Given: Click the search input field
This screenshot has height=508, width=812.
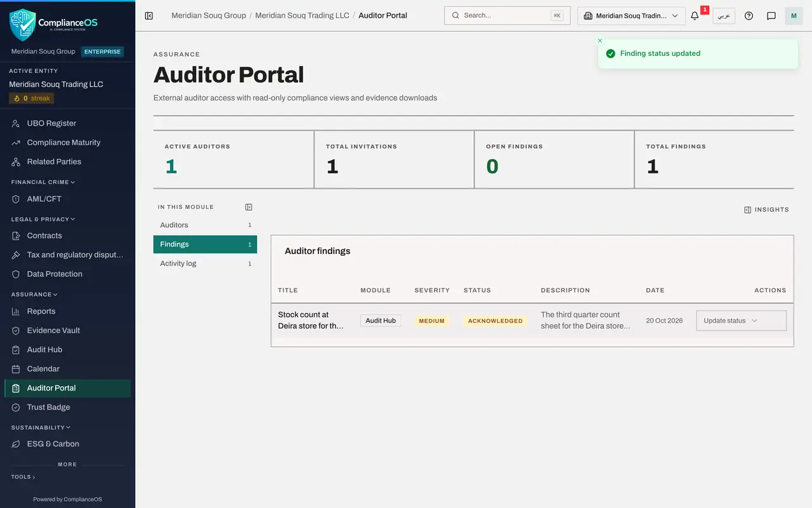Looking at the screenshot, I should [507, 16].
